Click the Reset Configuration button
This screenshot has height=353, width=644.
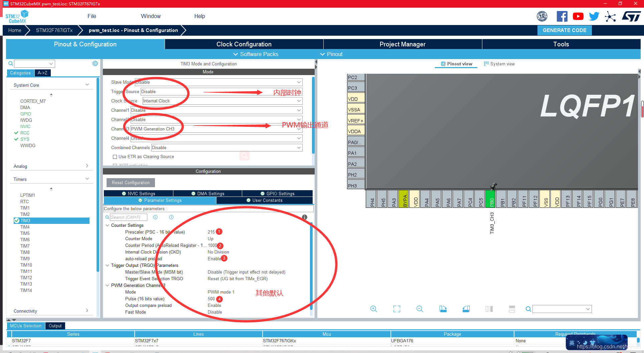(131, 183)
